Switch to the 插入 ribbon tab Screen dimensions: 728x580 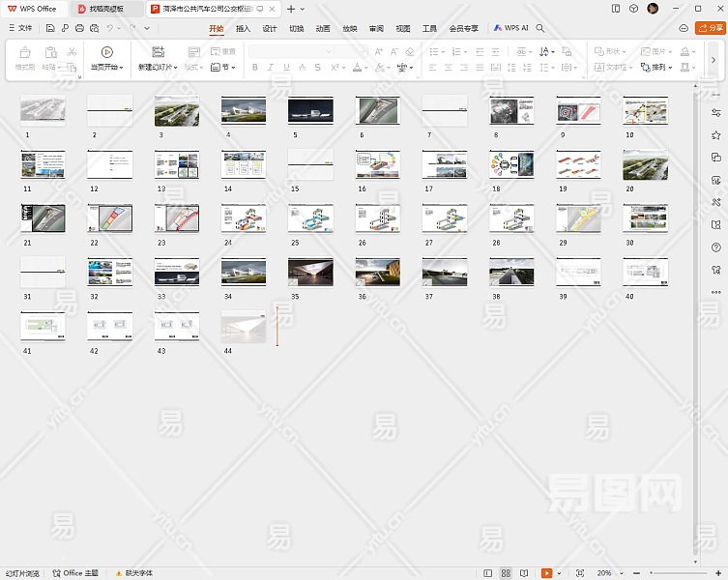243,29
